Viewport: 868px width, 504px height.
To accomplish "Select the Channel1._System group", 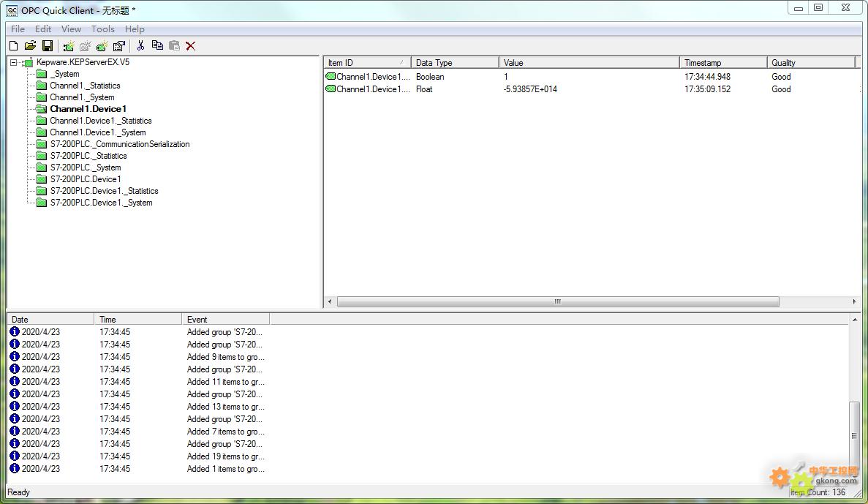I will [x=82, y=97].
